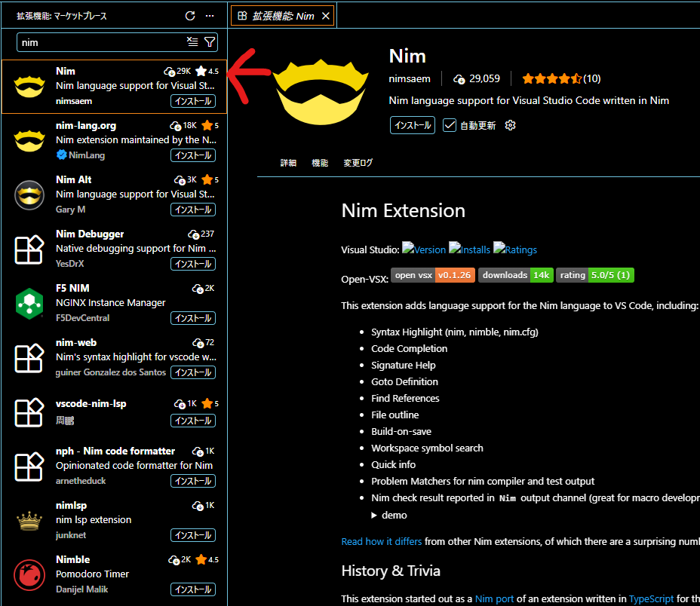This screenshot has width=700, height=606.
Task: Click the manage gear icon beside auto-update
Action: [x=510, y=125]
